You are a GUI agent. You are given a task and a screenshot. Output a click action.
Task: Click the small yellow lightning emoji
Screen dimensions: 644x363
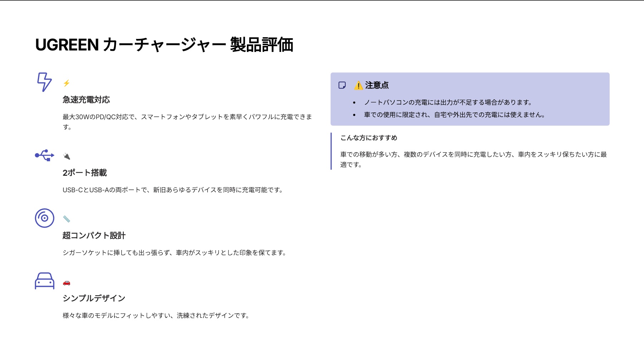click(x=67, y=83)
